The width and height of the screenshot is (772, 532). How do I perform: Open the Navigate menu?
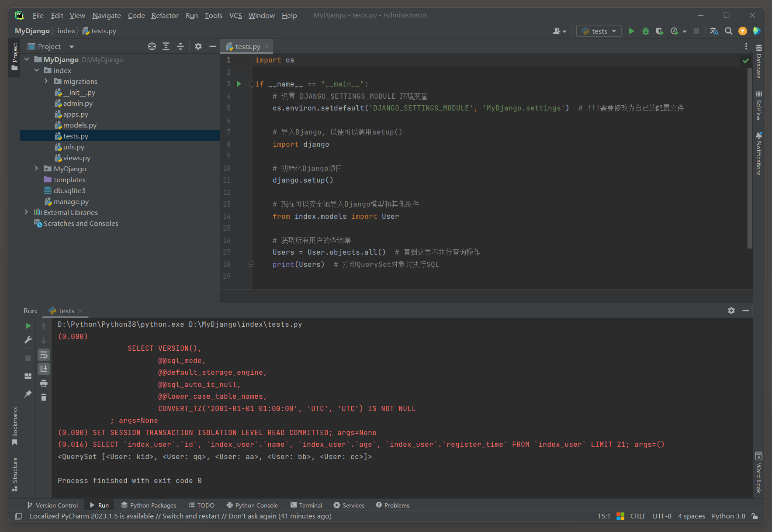(107, 15)
